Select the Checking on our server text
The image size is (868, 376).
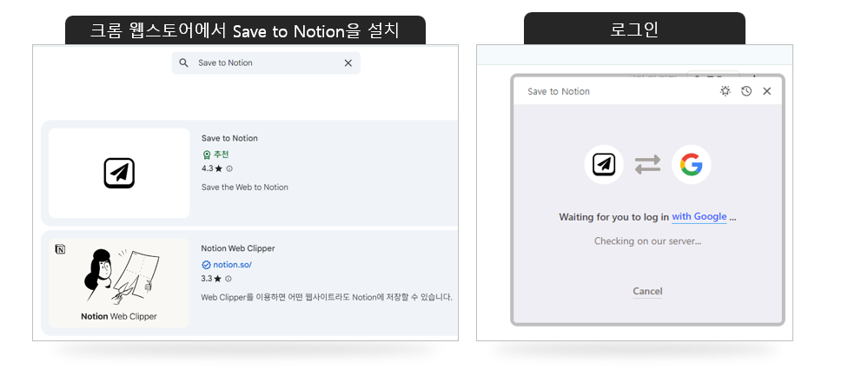click(647, 241)
